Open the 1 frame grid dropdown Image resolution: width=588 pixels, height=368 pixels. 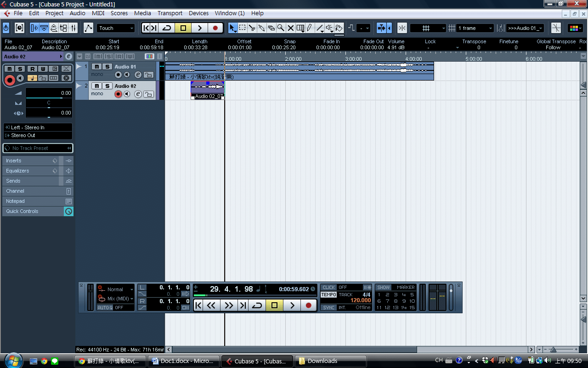[475, 28]
